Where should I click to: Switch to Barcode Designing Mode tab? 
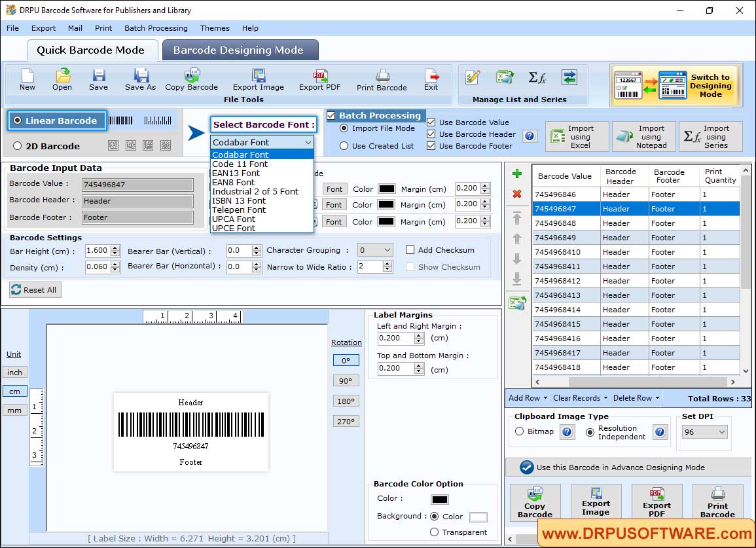click(240, 50)
